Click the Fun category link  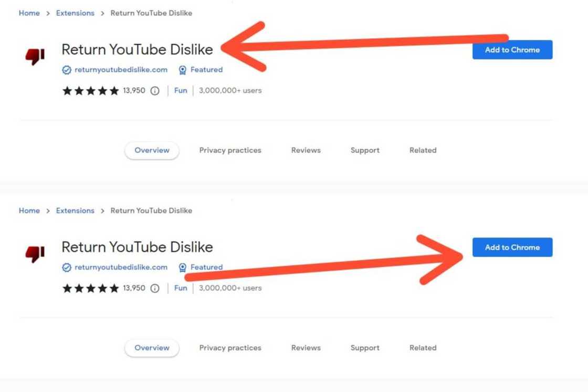pyautogui.click(x=181, y=90)
